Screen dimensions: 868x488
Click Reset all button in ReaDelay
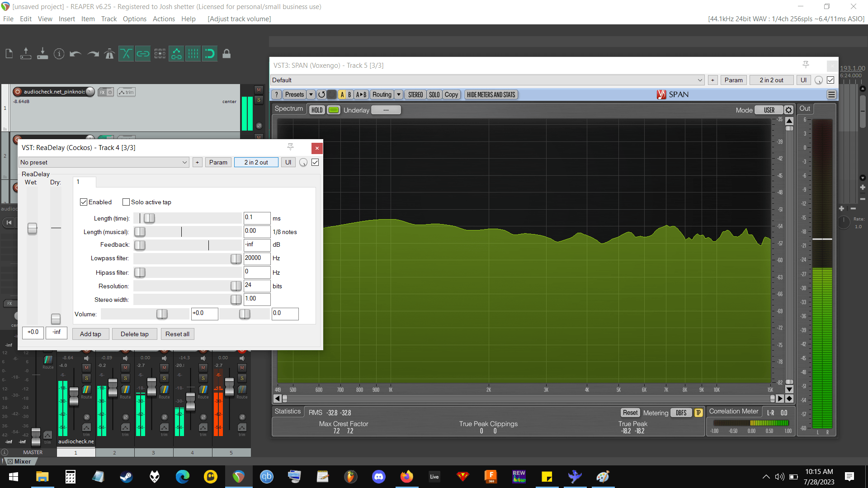pyautogui.click(x=177, y=334)
